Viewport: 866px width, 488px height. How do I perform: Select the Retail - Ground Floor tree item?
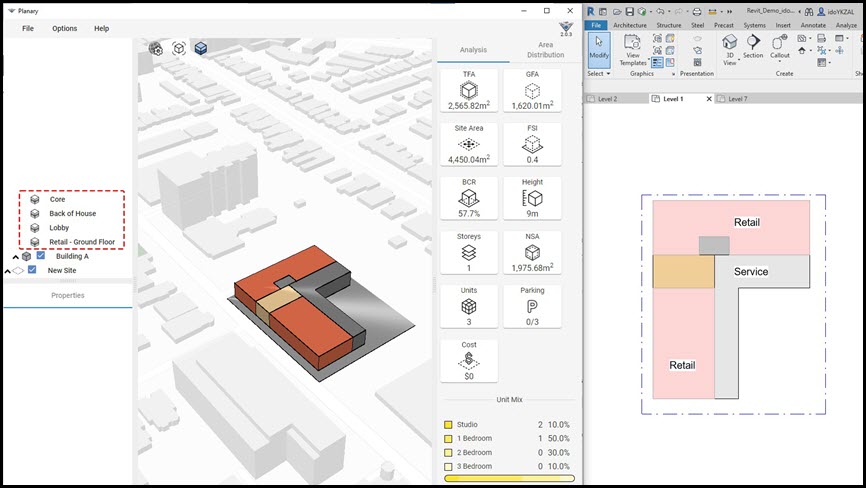click(82, 242)
